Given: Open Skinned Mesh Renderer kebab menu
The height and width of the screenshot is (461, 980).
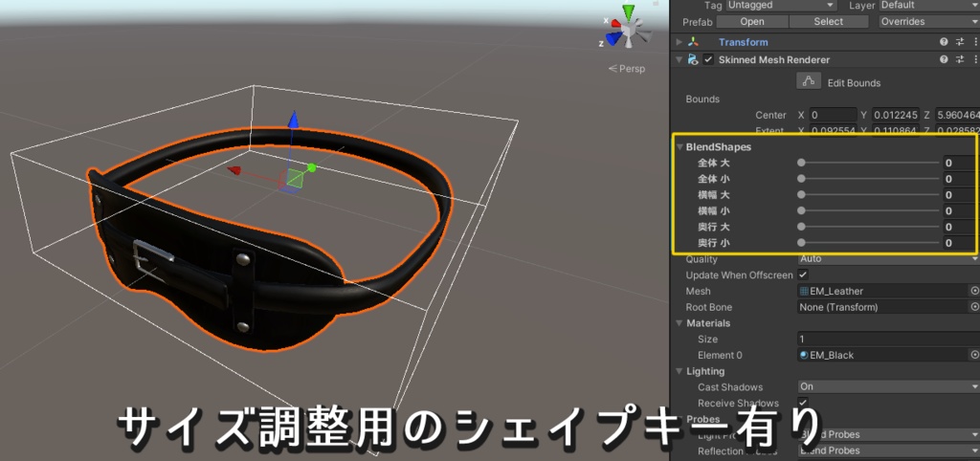Looking at the screenshot, I should click(x=975, y=60).
